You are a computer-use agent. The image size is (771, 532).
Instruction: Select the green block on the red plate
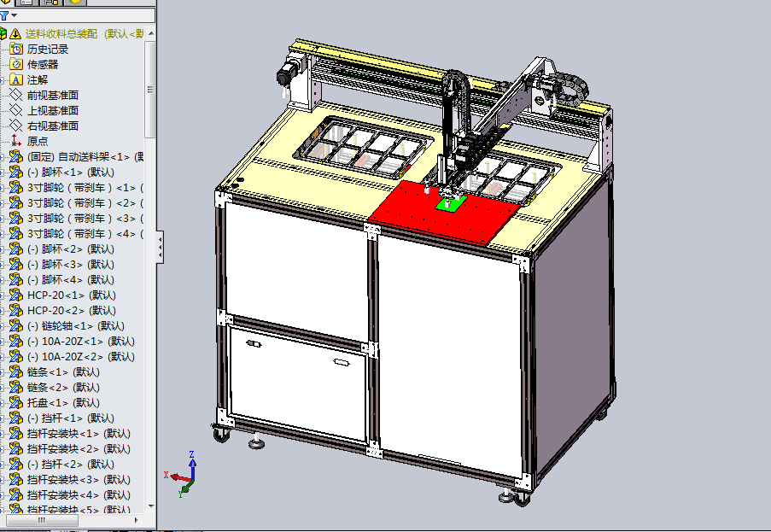point(451,203)
